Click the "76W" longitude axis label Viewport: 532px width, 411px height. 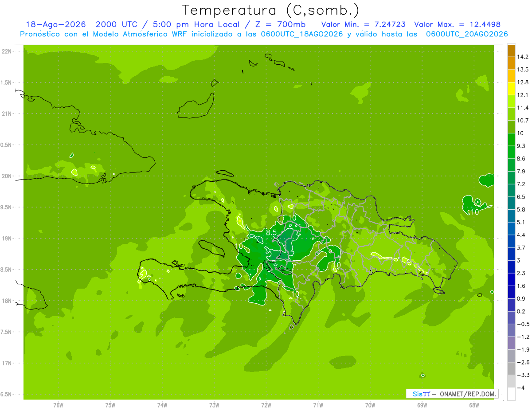(x=58, y=405)
